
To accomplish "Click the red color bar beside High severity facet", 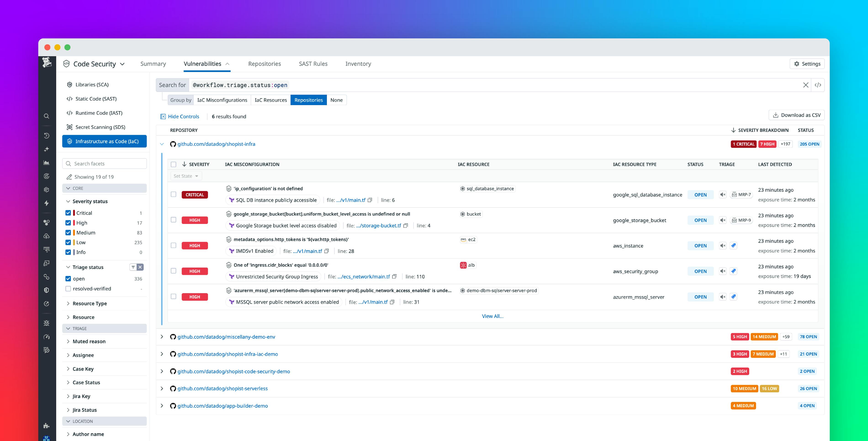I will click(x=75, y=223).
